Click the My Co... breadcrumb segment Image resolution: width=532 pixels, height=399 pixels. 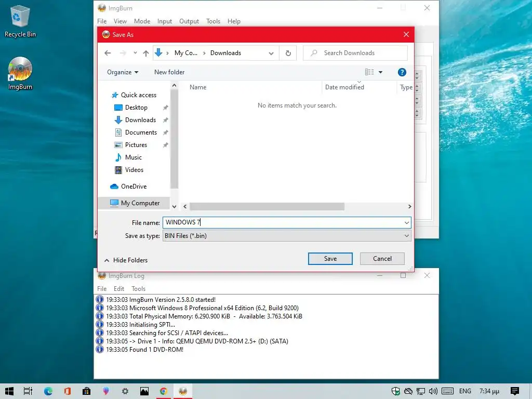(x=185, y=53)
